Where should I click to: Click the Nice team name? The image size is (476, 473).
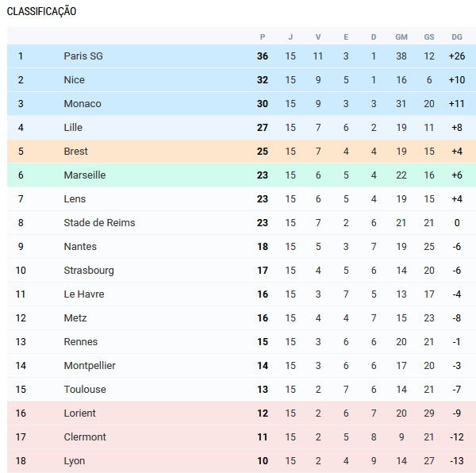74,80
